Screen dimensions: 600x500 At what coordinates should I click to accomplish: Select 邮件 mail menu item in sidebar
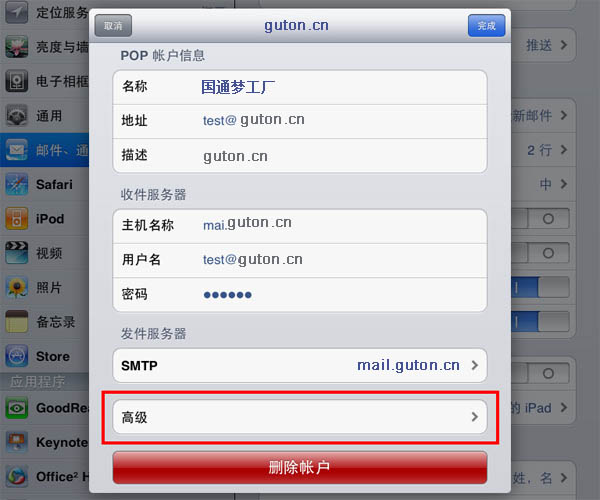[44, 150]
